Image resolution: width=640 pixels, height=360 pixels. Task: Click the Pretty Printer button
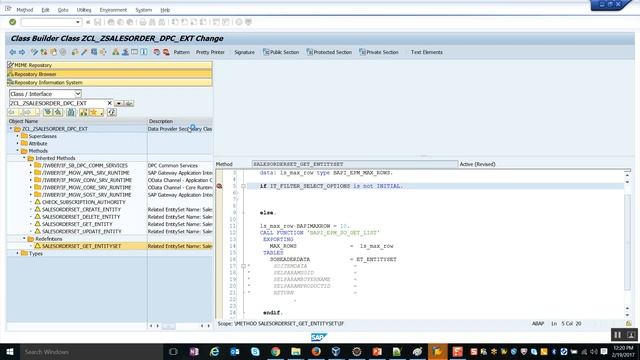(x=210, y=52)
